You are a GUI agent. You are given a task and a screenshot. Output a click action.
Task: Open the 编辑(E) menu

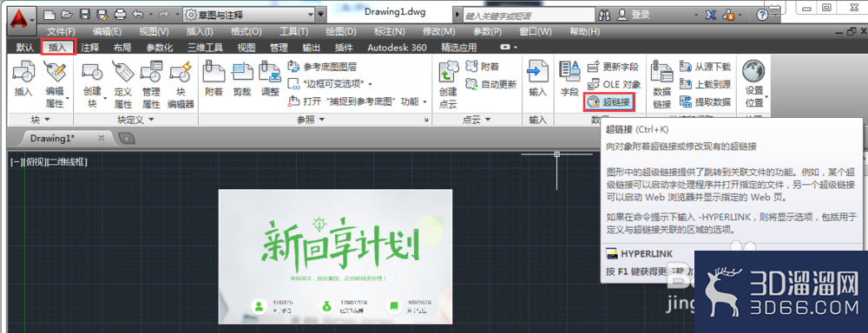[x=108, y=31]
